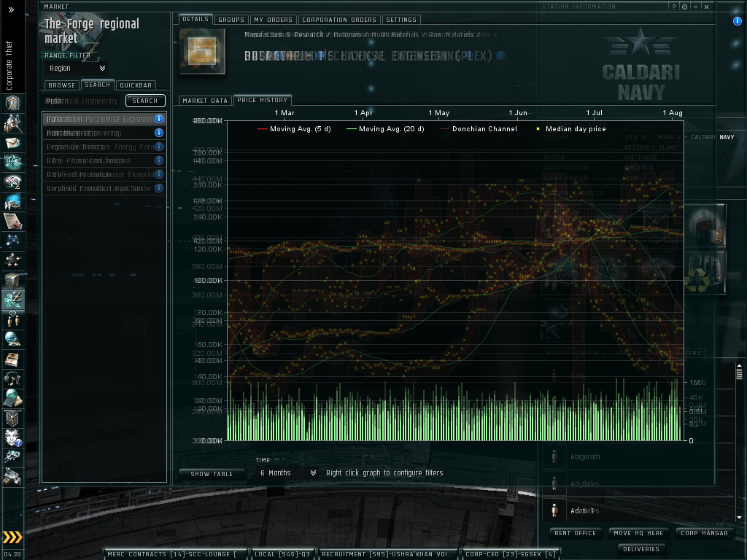Open the Assets cube icon
747x560 pixels.
tap(12, 280)
